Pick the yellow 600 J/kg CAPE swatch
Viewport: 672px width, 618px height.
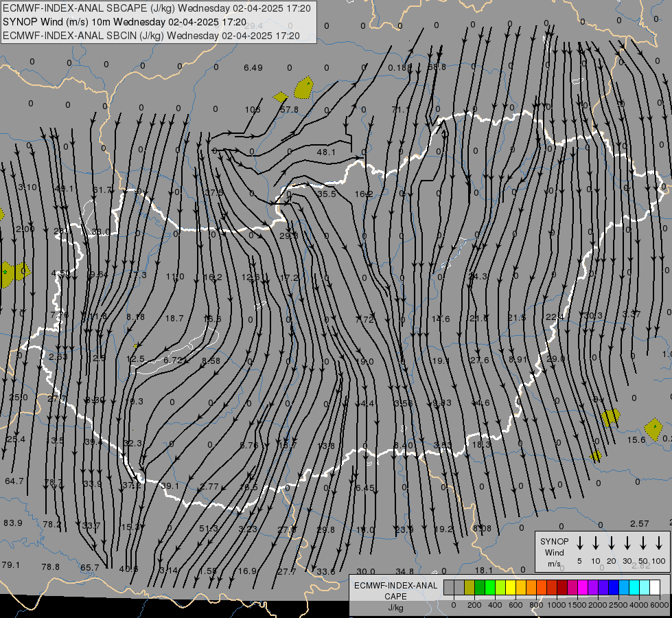tap(511, 587)
